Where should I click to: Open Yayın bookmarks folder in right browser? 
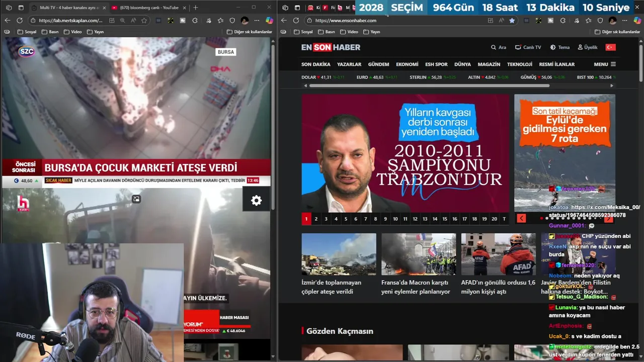(371, 32)
